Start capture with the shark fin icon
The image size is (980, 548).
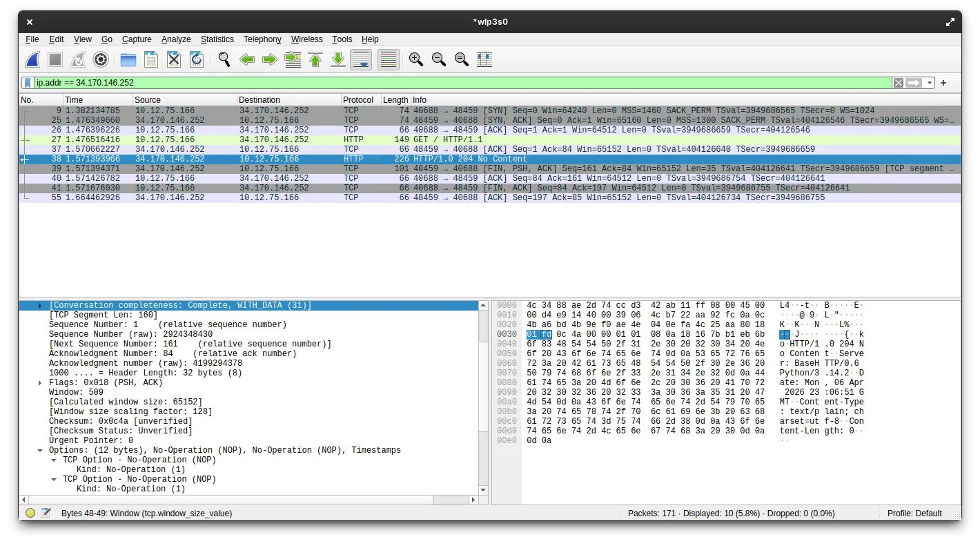(x=32, y=59)
